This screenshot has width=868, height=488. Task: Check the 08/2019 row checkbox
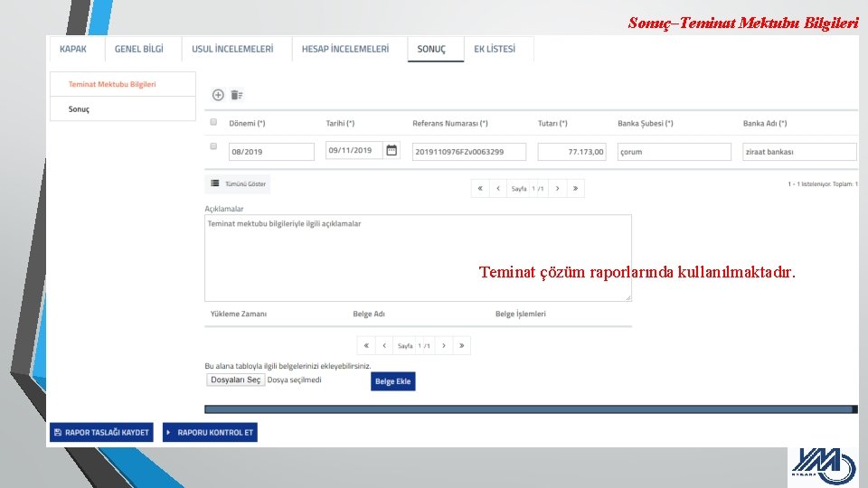click(x=213, y=146)
